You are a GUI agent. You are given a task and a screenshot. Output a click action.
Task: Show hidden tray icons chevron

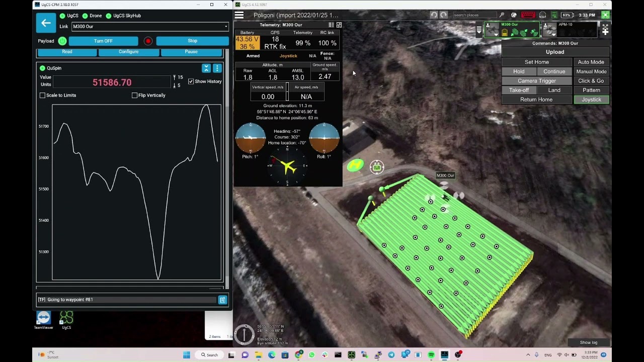click(528, 355)
